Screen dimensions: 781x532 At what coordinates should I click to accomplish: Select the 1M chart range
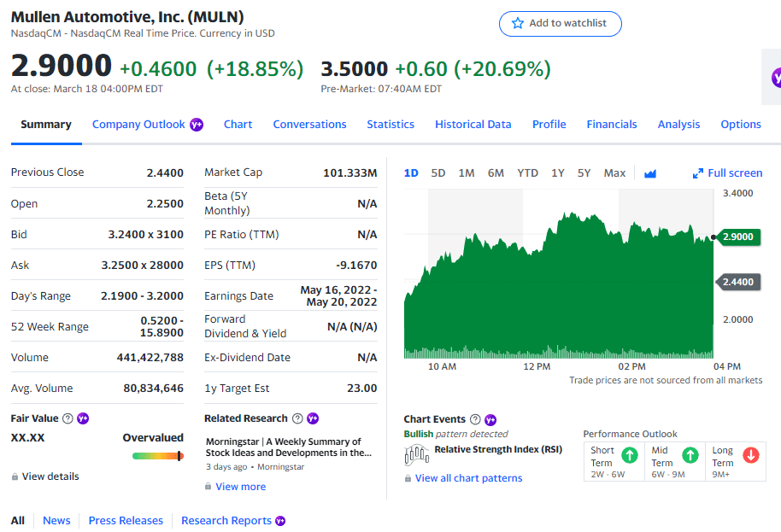coord(467,173)
